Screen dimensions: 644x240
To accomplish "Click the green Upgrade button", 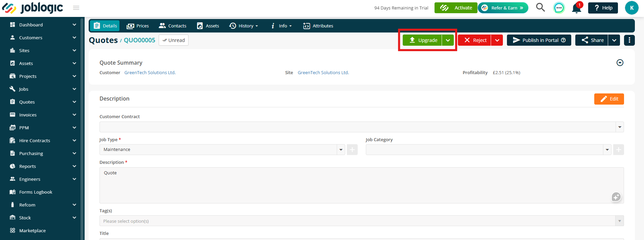I will tap(422, 40).
